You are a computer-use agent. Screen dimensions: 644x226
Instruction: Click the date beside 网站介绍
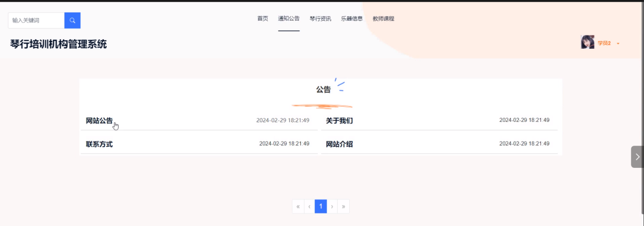524,143
